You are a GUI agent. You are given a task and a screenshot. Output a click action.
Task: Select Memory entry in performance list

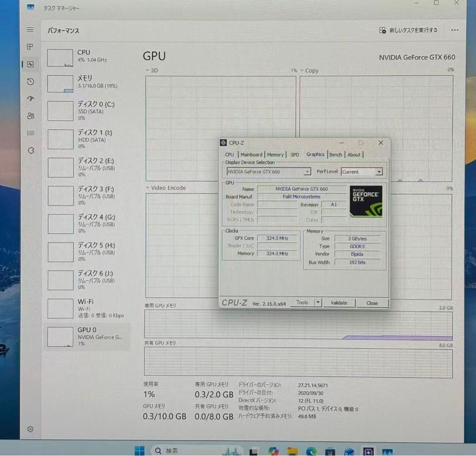coord(88,83)
